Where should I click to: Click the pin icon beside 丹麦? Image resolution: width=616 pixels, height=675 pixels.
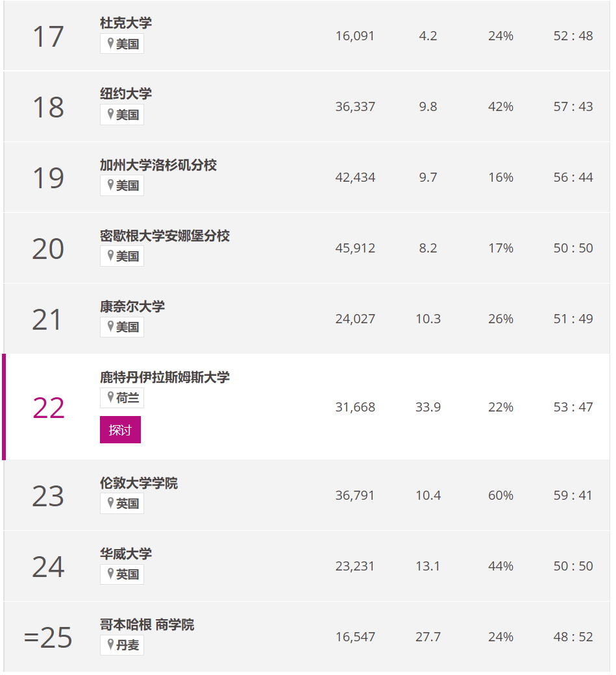pos(110,645)
